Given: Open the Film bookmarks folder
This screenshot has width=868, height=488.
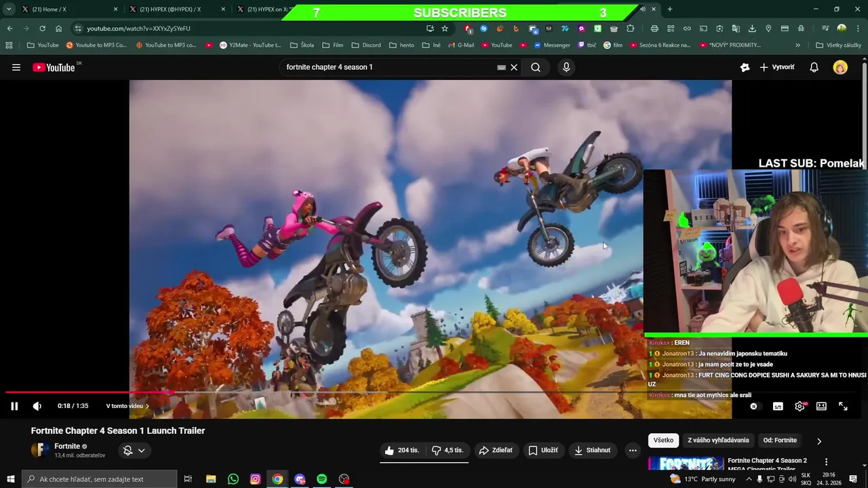Looking at the screenshot, I should point(332,45).
